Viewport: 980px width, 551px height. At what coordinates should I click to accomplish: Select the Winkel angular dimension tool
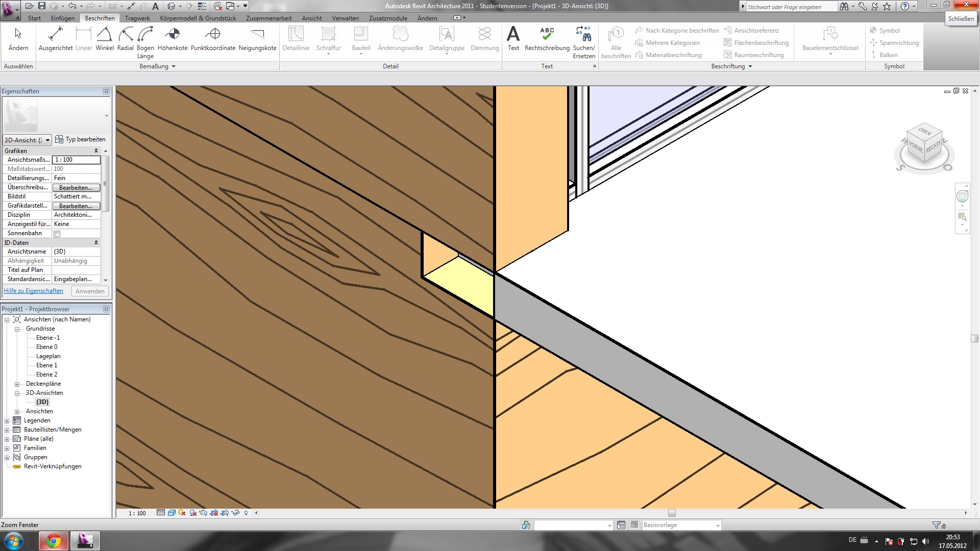[105, 39]
